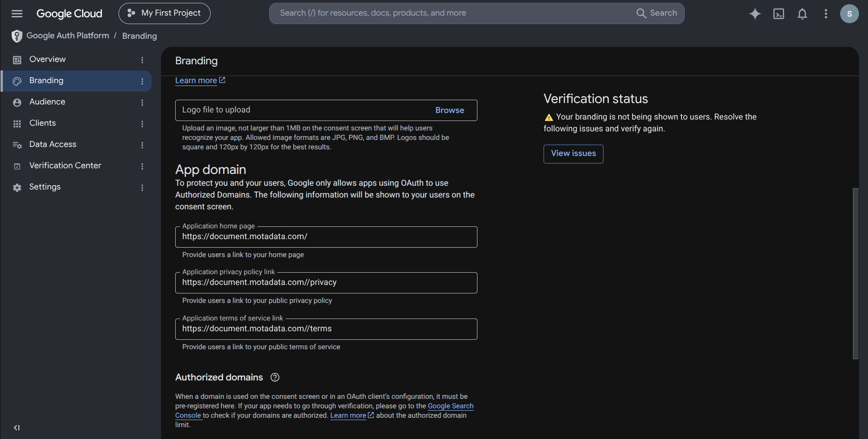Open Learn more about authorized domain limit

point(352,415)
